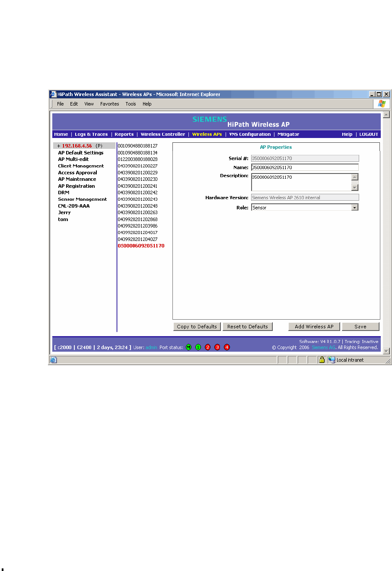Open Mitigator tab
Image resolution: width=392 pixels, height=571 pixels.
[x=288, y=134]
